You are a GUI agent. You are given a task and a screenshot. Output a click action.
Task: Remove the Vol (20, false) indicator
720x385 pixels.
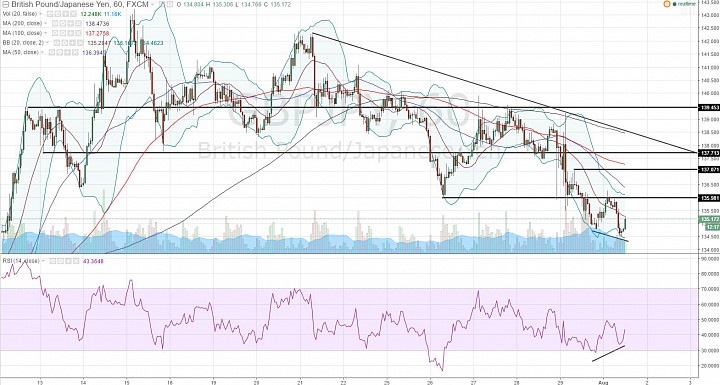tap(73, 14)
